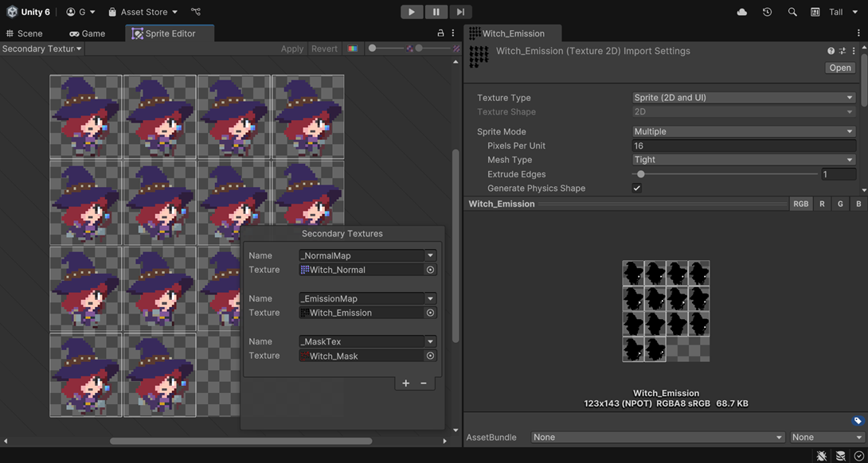Toggle the RGB preview channel button

point(800,204)
